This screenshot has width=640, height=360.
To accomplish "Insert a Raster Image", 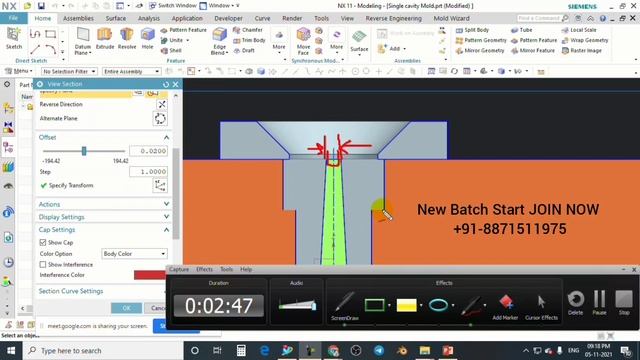I will coord(582,51).
